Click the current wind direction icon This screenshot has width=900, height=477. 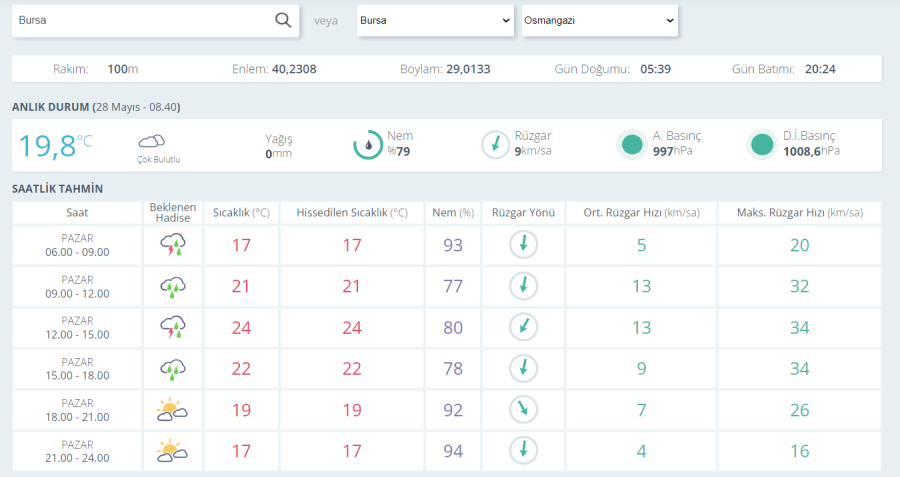click(x=495, y=145)
